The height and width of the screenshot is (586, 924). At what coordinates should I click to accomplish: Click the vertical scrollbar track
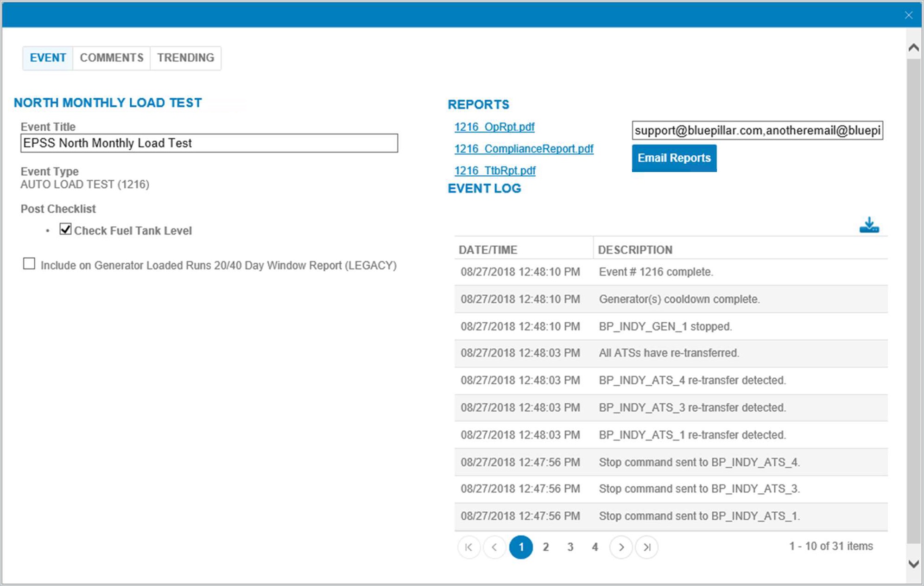[x=914, y=301]
